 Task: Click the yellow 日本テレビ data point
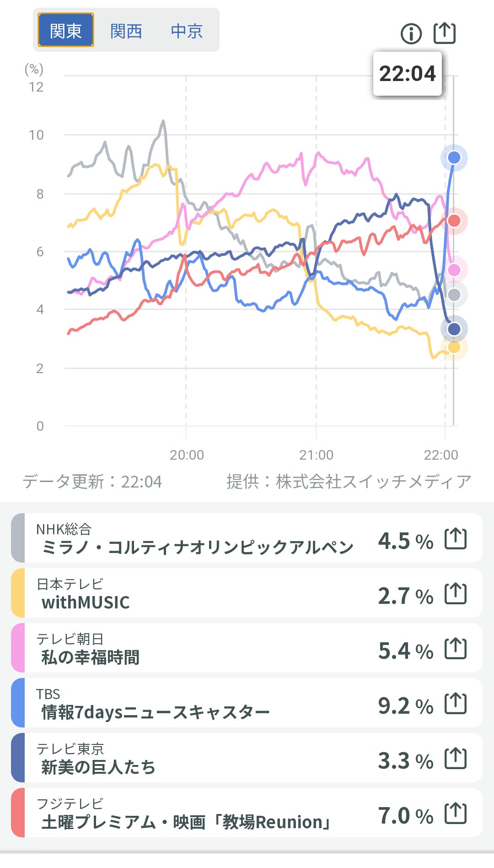(x=454, y=347)
